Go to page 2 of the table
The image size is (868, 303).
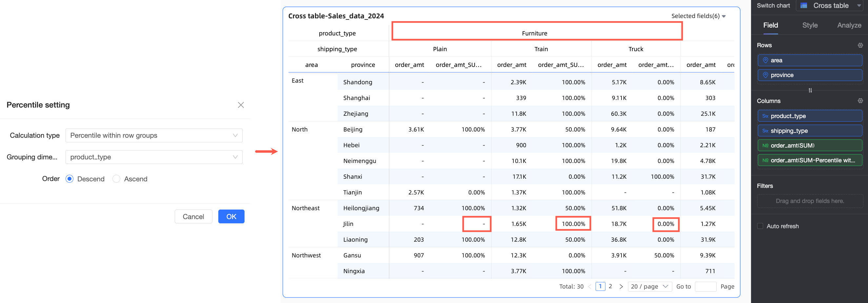pos(610,287)
